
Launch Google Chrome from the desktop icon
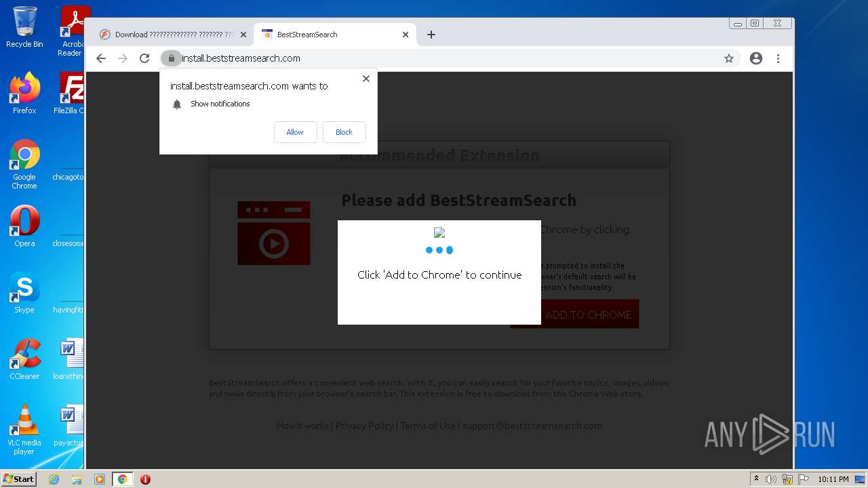click(24, 164)
